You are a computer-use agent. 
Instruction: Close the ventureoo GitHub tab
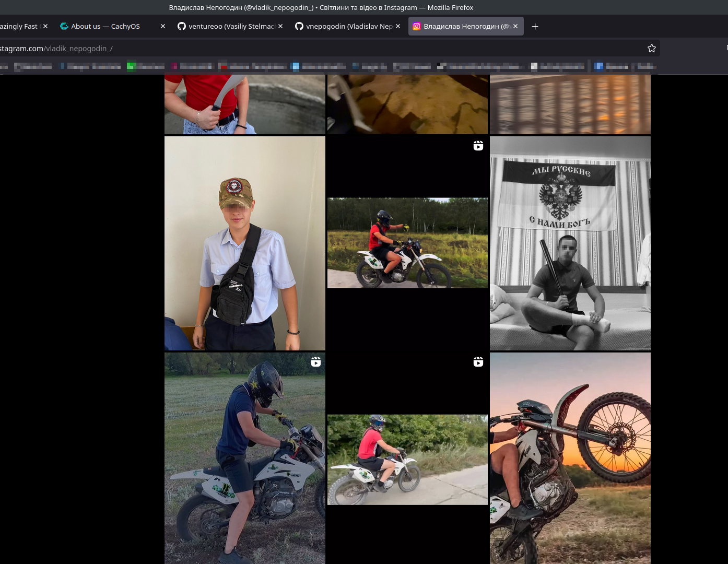280,26
